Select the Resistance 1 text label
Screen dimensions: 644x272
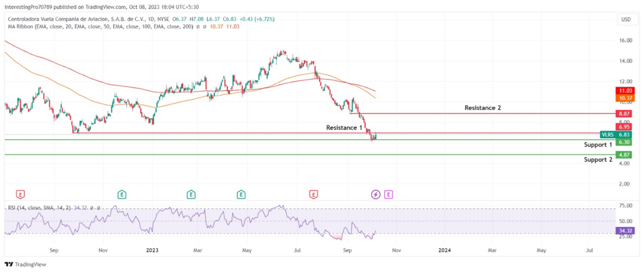point(344,128)
